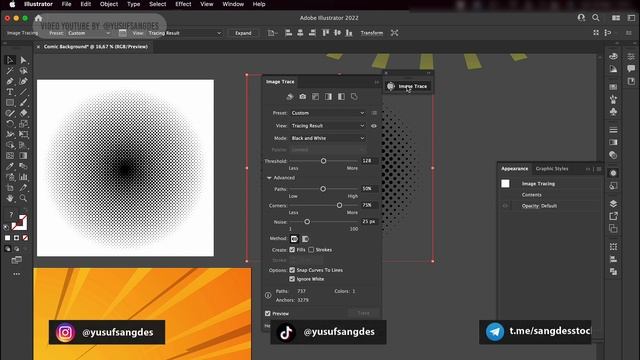Select Comic Background document tab
Image resolution: width=640 pixels, height=360 pixels.
[x=96, y=47]
